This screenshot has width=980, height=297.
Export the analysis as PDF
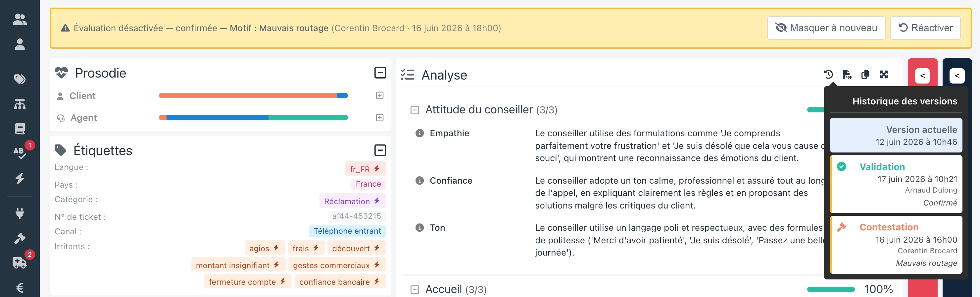click(847, 74)
